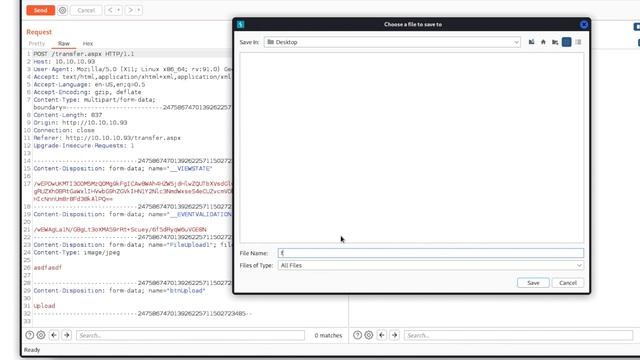This screenshot has height=360, width=640.
Task: Click the Referer header line
Action: 107,138
